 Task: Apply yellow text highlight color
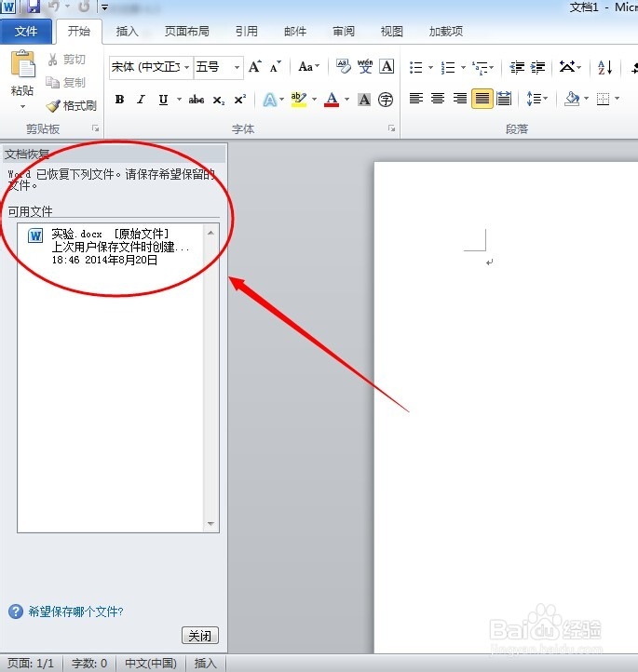tap(299, 100)
